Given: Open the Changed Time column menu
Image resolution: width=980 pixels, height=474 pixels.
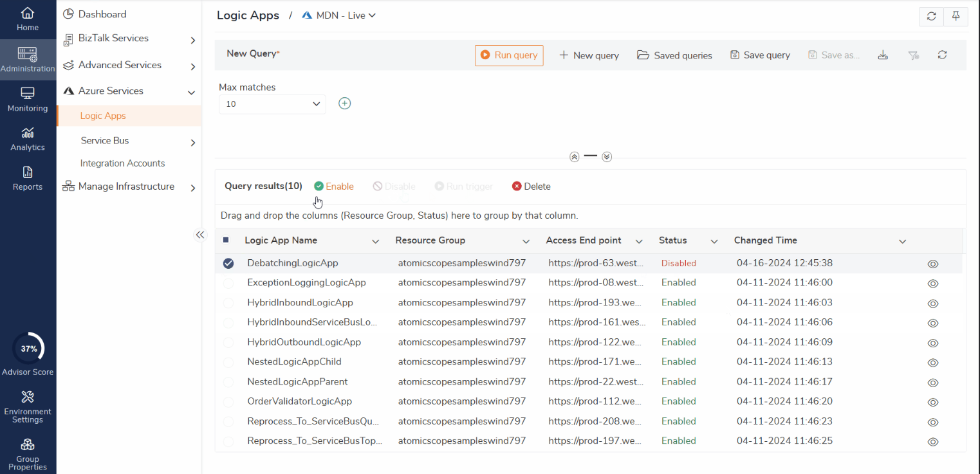Looking at the screenshot, I should point(903,241).
